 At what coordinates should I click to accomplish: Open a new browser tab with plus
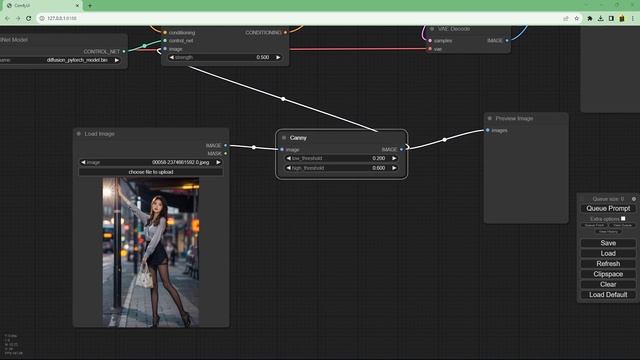point(90,6)
